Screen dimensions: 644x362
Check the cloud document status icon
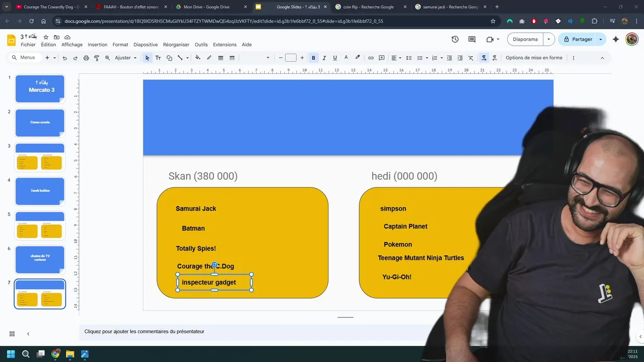pyautogui.click(x=67, y=37)
